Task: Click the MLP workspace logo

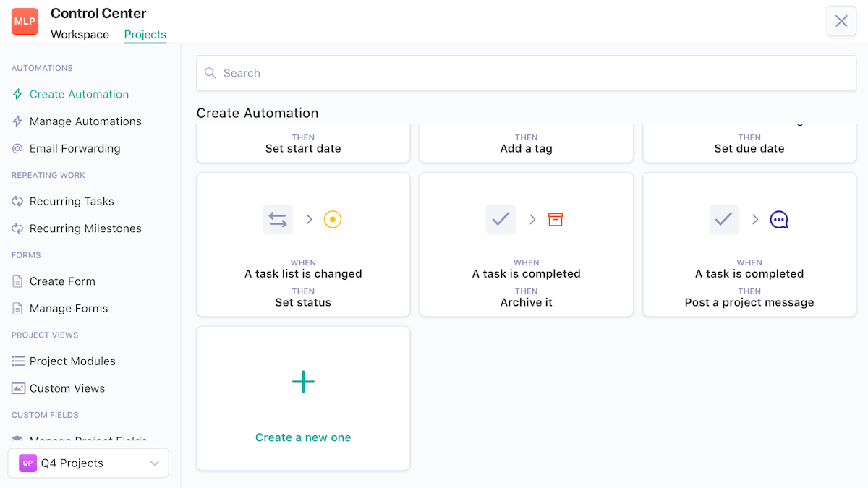Action: point(25,22)
